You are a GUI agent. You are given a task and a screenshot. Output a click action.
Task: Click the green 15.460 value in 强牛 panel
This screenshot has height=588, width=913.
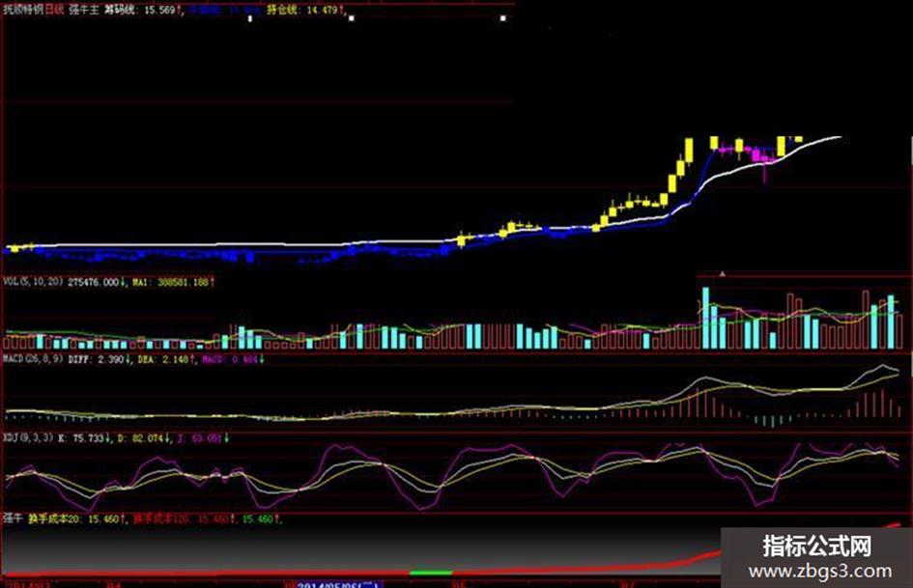[260, 518]
